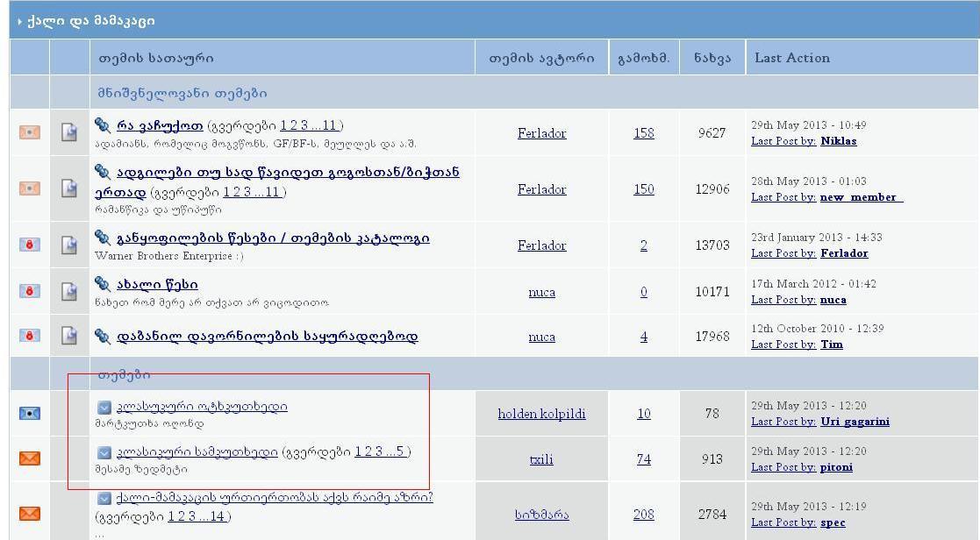The width and height of the screenshot is (980, 540).
Task: Click Last Post by link in the 17th March row
Action: [x=783, y=300]
